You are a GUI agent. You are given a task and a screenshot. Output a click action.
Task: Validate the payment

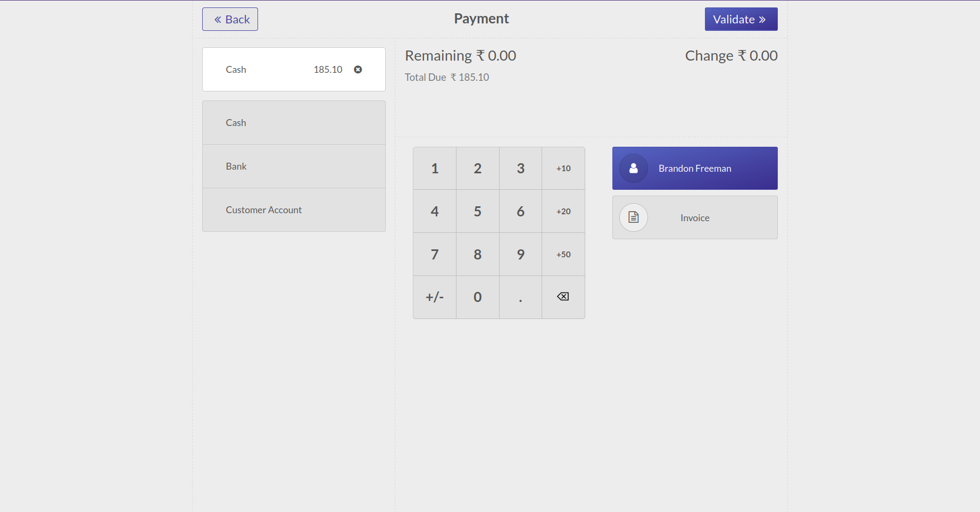tap(741, 19)
